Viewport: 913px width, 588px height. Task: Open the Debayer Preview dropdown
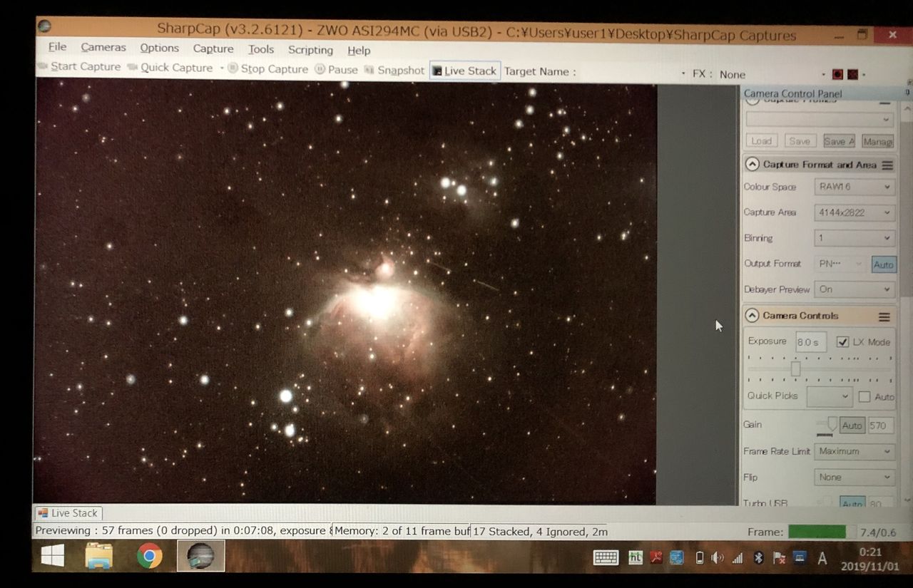coord(854,289)
